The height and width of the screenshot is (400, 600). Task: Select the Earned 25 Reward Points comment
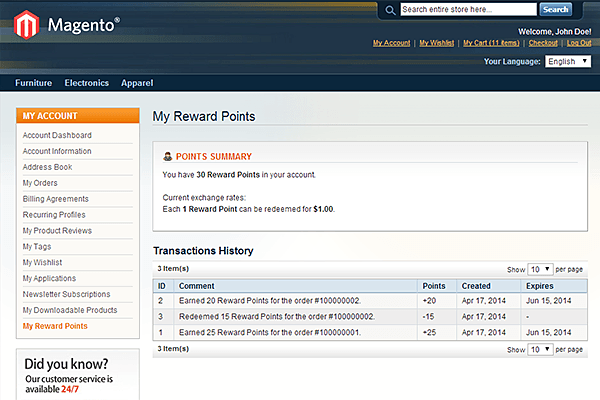(x=270, y=332)
